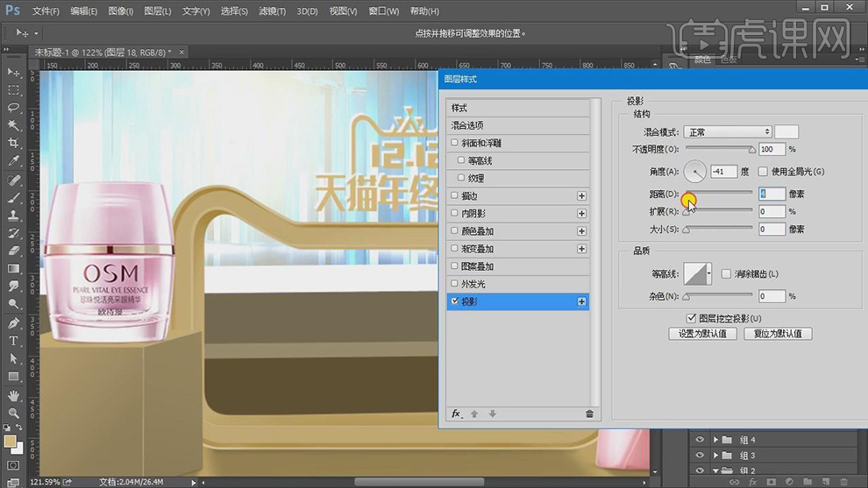The width and height of the screenshot is (868, 488).
Task: Click the delete effect trash icon in dialog
Action: pyautogui.click(x=589, y=414)
